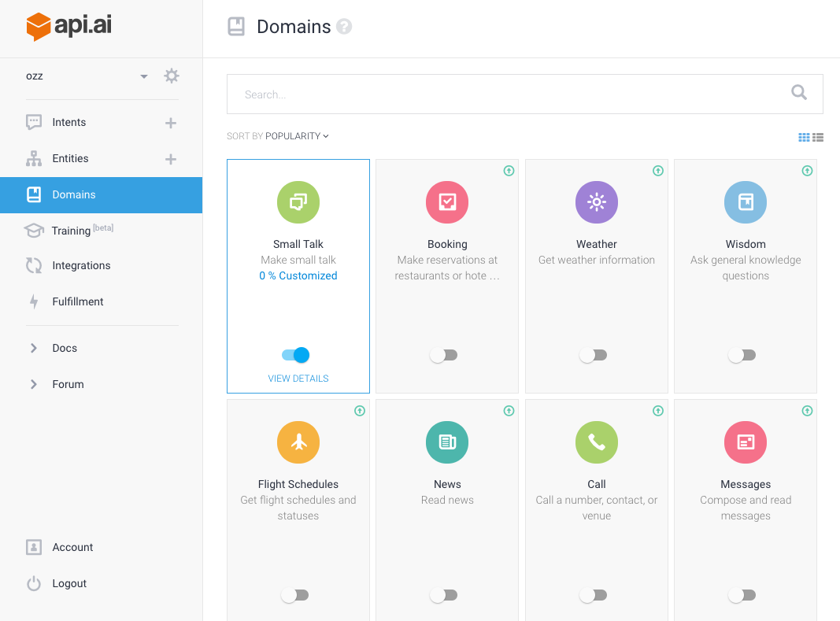The image size is (840, 621).
Task: Disable the Small Talk domain
Action: point(295,355)
